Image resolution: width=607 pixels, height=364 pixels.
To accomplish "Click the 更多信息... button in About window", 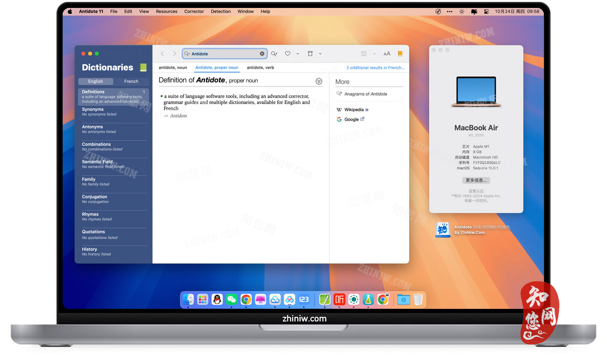I will pos(476,180).
